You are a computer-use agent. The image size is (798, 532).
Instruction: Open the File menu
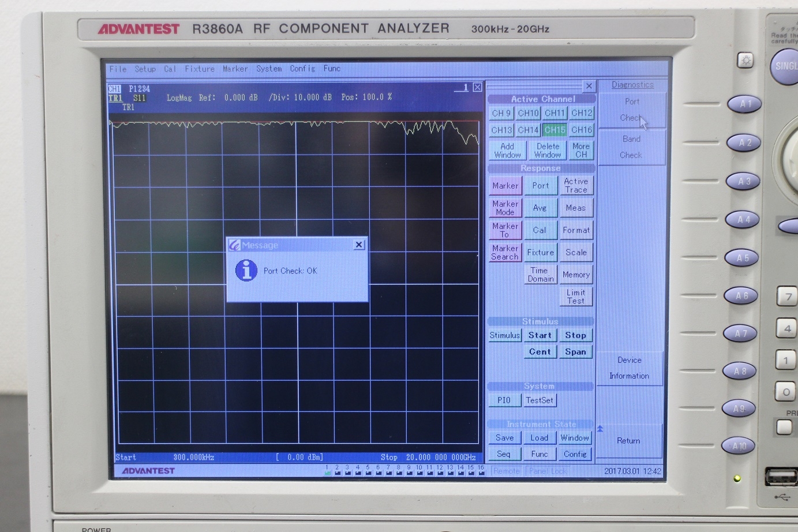(x=118, y=69)
